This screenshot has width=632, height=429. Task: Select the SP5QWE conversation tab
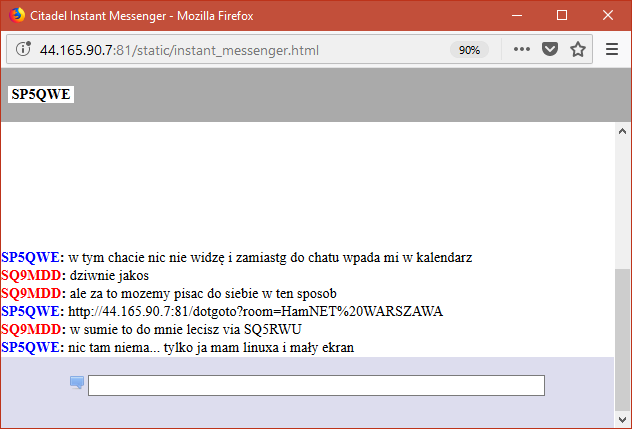click(41, 95)
